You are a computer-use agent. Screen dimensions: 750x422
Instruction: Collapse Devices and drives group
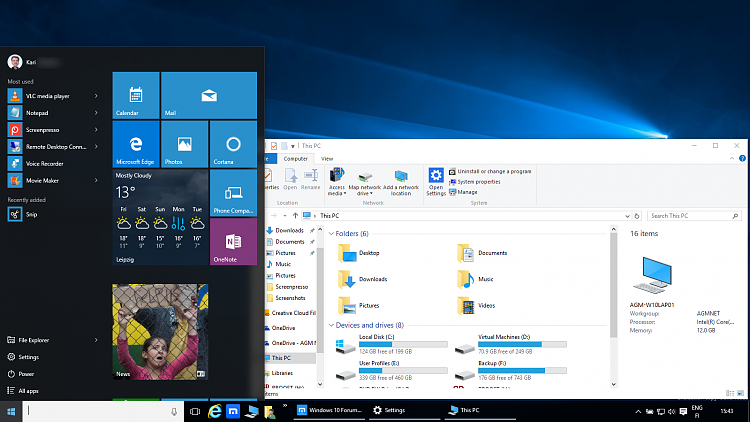331,325
